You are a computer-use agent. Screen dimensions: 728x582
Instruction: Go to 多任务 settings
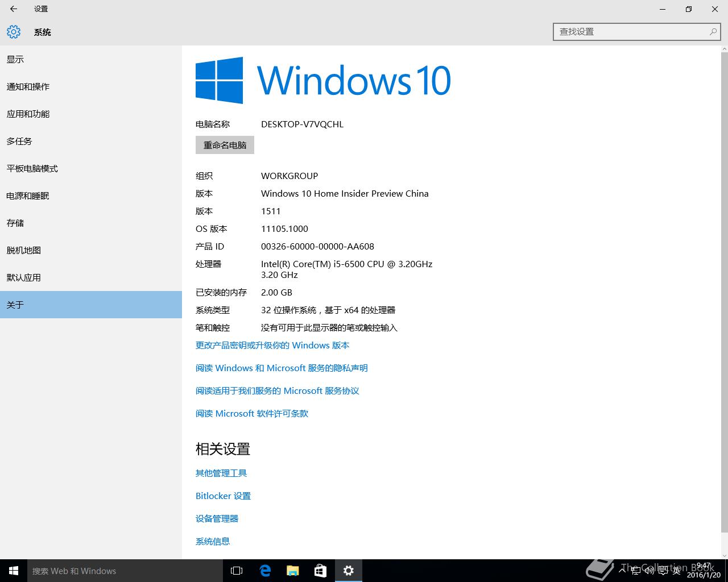tap(91, 141)
